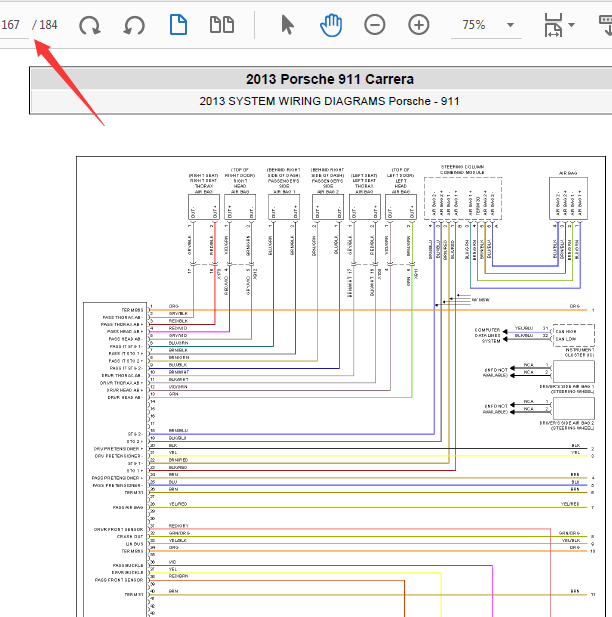Click the 'CAN HIGH' pin label
The height and width of the screenshot is (617, 612).
(566, 331)
